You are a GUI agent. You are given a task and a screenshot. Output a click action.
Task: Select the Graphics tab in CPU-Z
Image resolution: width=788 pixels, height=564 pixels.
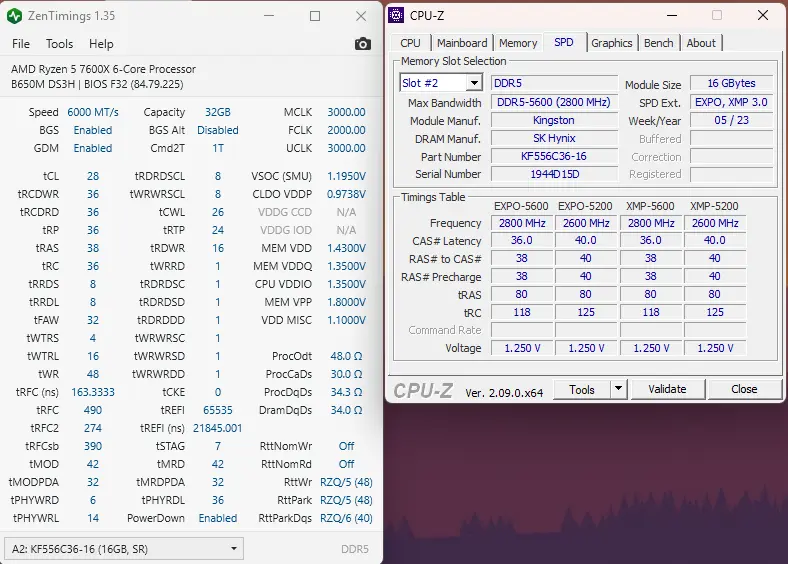pyautogui.click(x=611, y=43)
